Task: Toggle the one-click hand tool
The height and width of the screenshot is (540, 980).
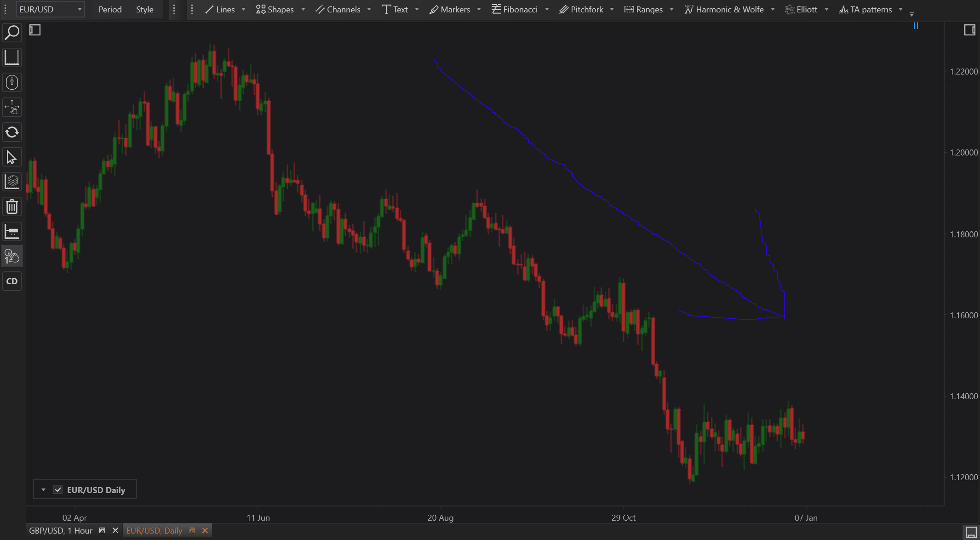Action: tap(12, 256)
